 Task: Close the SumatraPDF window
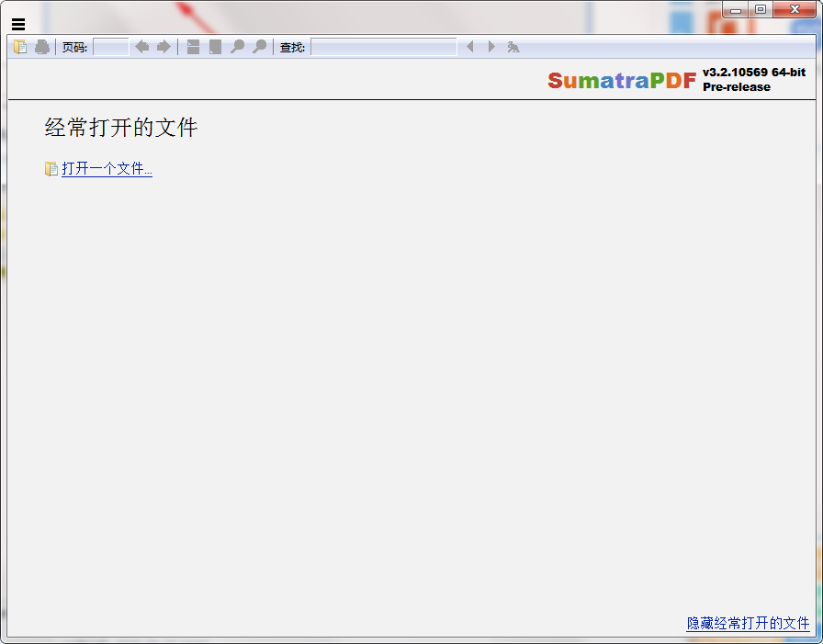click(795, 9)
